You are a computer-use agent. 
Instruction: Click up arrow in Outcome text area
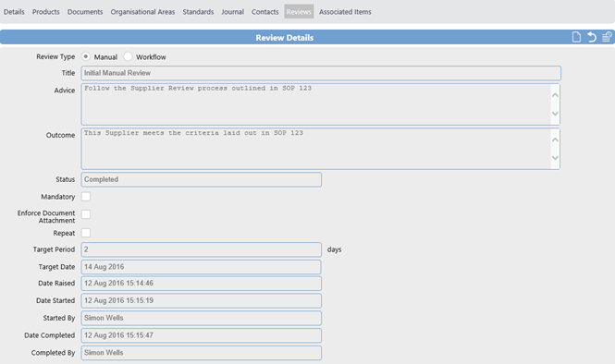(x=555, y=140)
